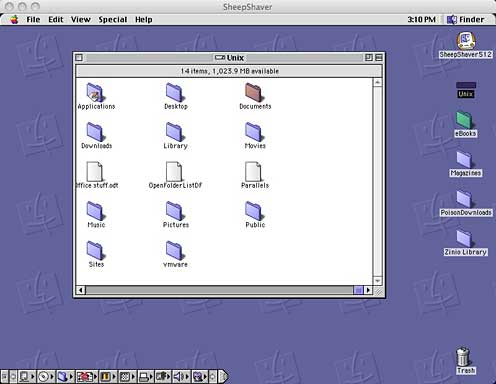Click the vertical scrollbar down arrow
Viewport: 496px width, 384px height.
pos(377,281)
